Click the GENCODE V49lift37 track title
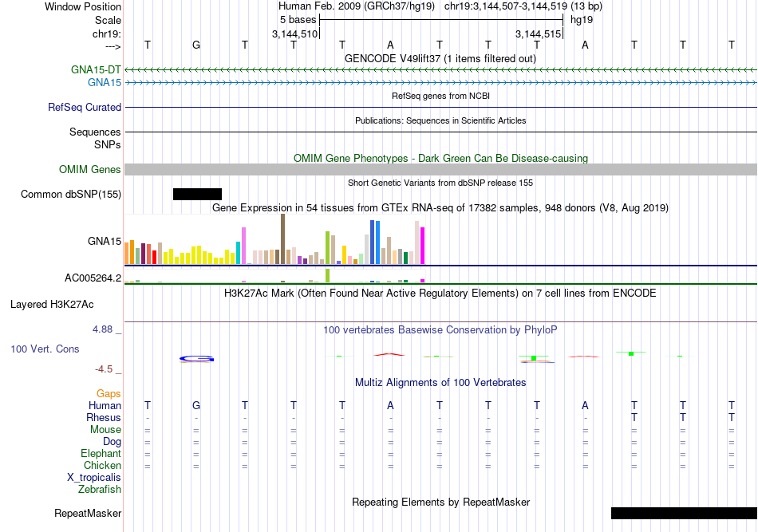 (x=440, y=58)
